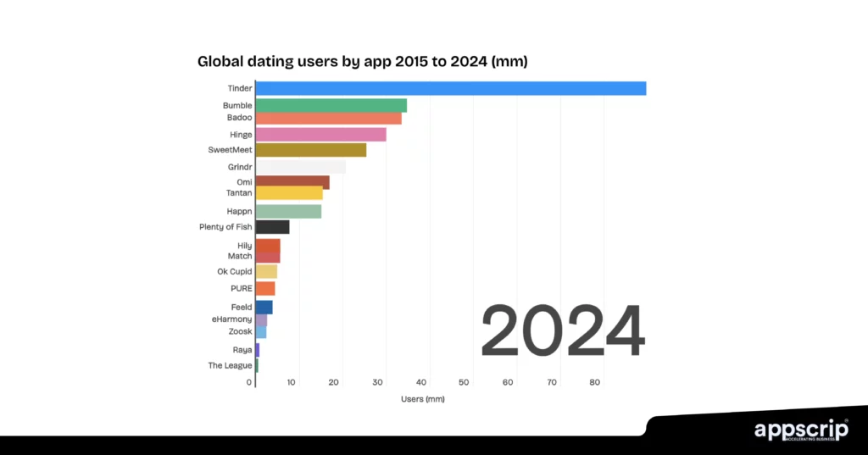Screen dimensions: 868x455
Task: Click the yellow Tantan bar
Action: pos(289,193)
